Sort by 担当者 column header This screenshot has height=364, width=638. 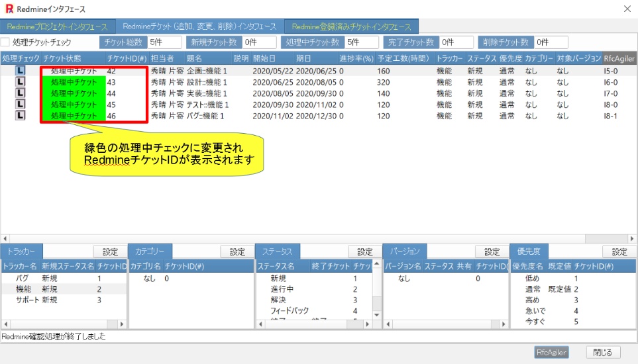[167, 58]
